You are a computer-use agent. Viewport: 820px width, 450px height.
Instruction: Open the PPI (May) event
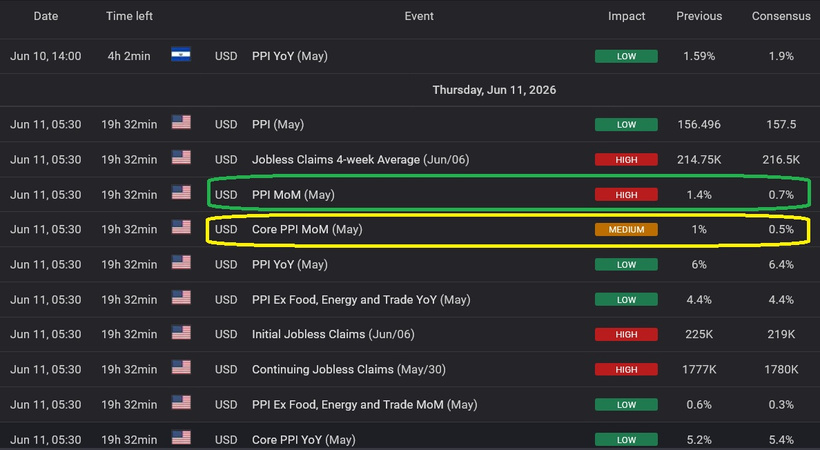pyautogui.click(x=278, y=125)
